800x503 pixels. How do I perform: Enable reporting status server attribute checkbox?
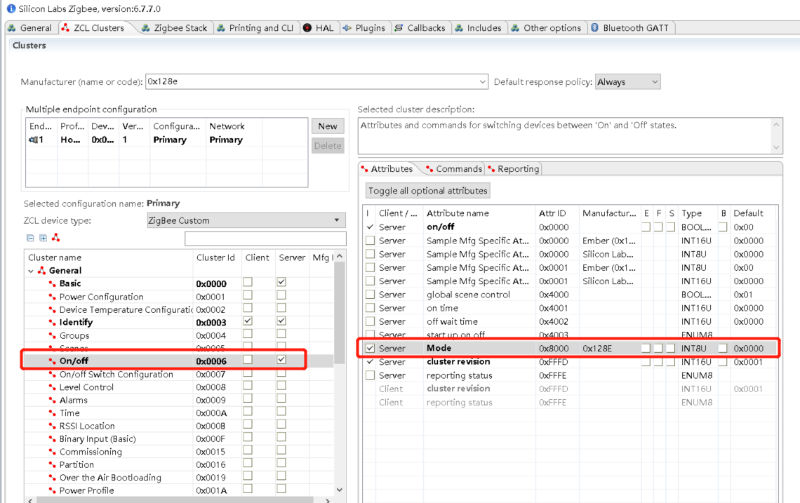pos(370,375)
